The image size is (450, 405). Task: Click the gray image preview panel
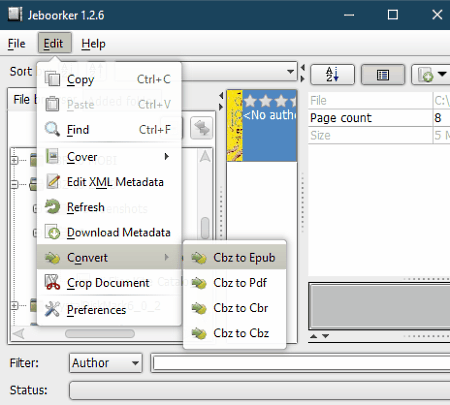[x=380, y=306]
